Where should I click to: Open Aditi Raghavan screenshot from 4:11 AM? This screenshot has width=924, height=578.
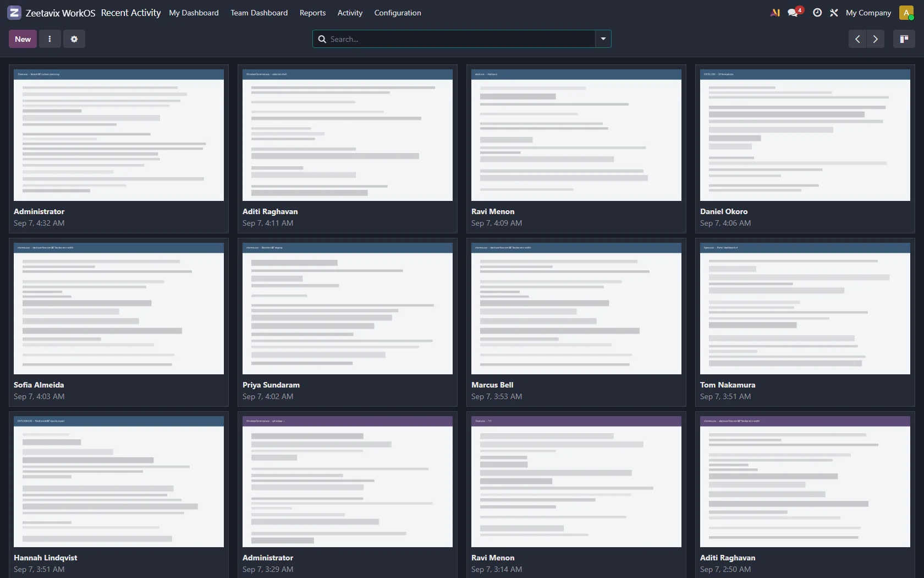click(x=348, y=135)
